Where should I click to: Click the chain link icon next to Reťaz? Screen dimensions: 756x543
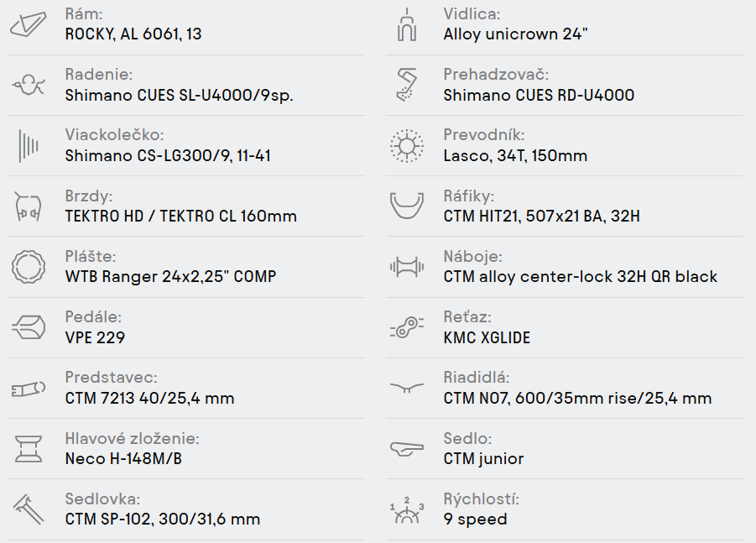tap(407, 327)
